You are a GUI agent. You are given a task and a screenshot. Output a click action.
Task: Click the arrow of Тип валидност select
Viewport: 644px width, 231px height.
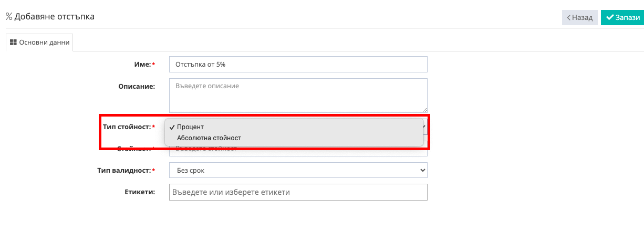423,170
